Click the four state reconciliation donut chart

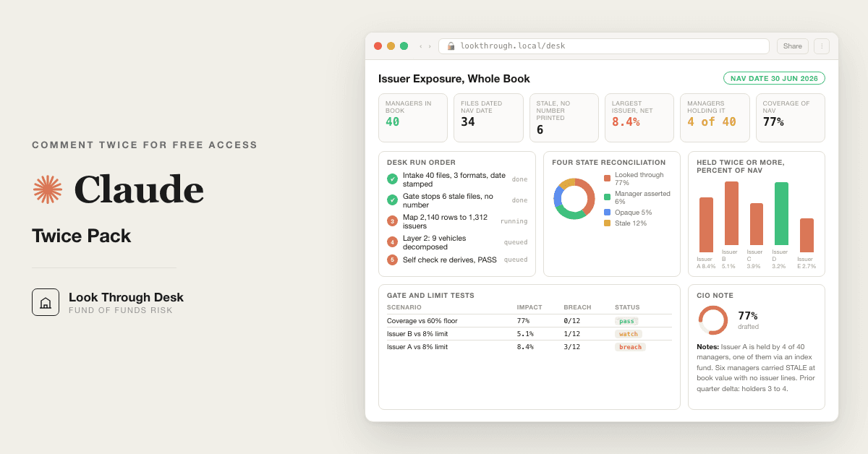574,199
